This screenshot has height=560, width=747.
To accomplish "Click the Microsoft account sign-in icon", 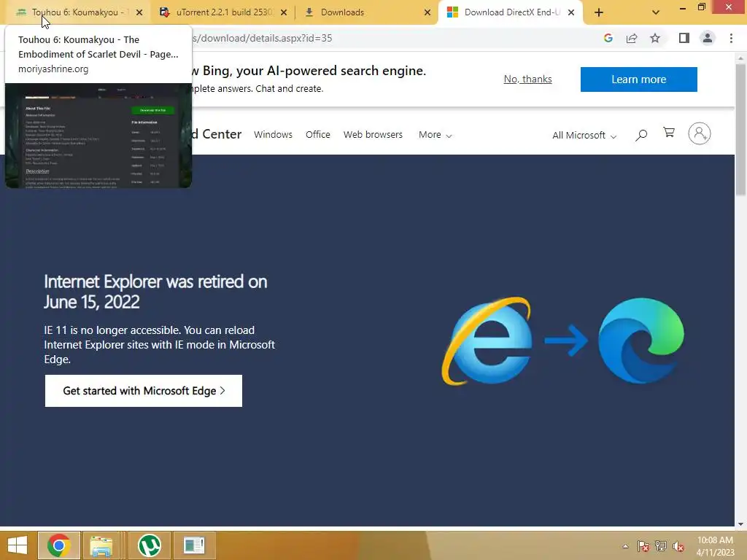I will 700,134.
